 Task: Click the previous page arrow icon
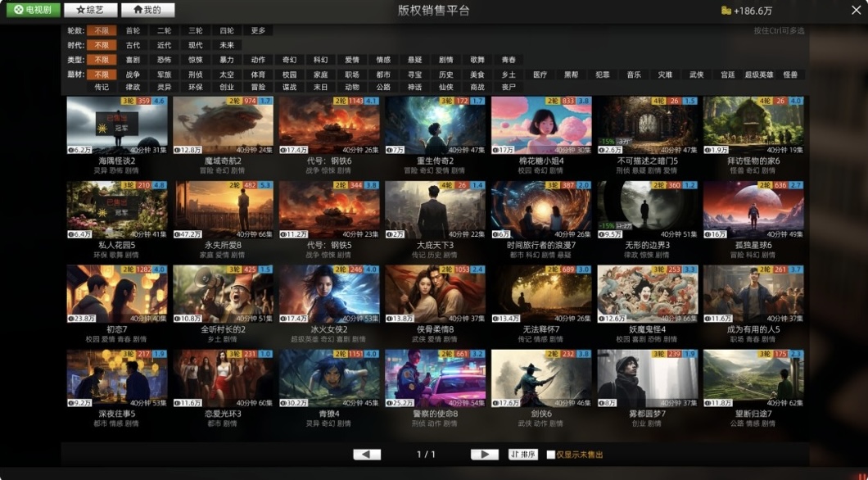366,454
